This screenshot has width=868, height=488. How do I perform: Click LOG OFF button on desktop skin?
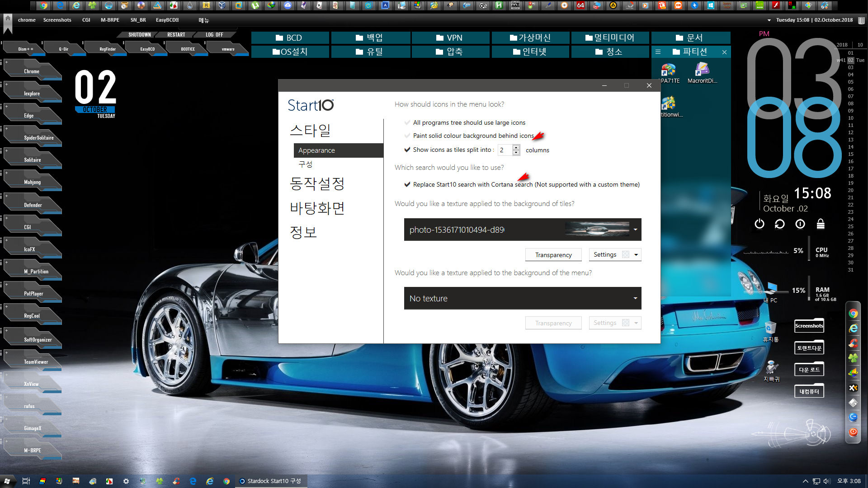pos(214,35)
